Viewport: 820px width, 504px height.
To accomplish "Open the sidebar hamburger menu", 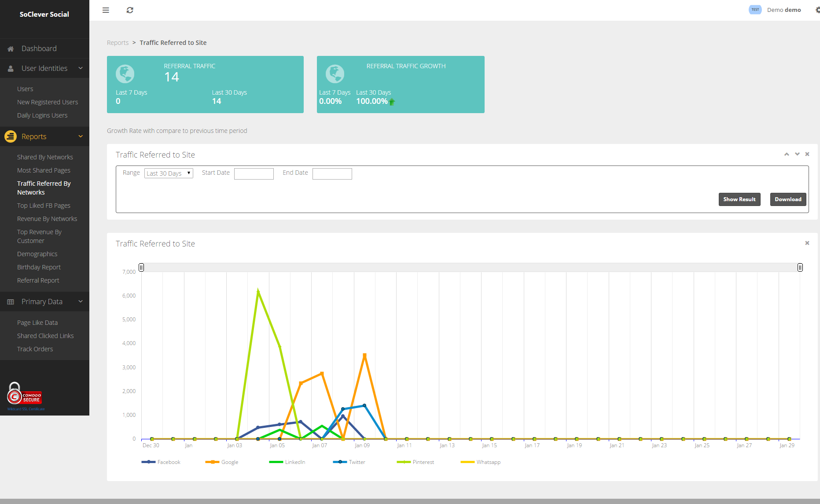I will click(105, 10).
